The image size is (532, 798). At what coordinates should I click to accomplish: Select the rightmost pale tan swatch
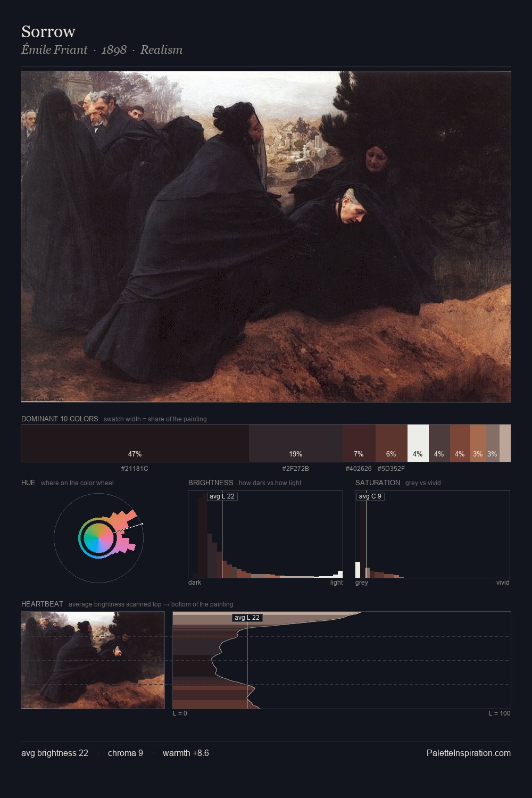tap(505, 443)
